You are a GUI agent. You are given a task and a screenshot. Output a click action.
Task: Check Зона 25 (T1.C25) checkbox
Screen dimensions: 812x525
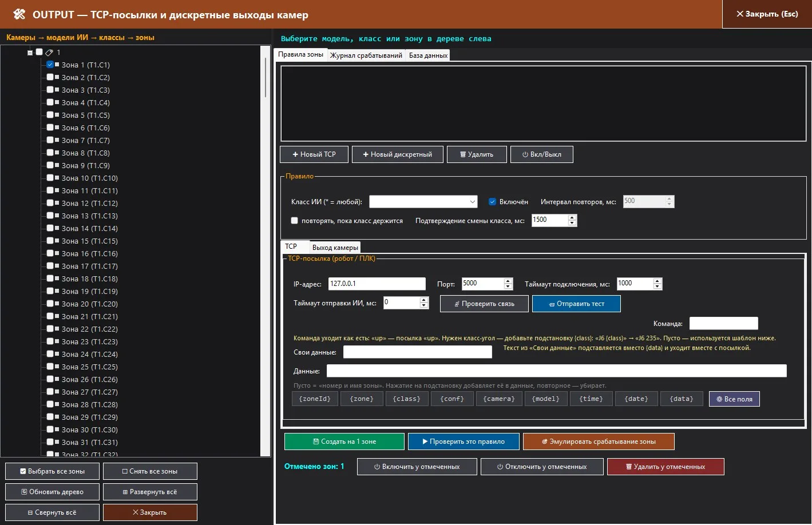[50, 367]
